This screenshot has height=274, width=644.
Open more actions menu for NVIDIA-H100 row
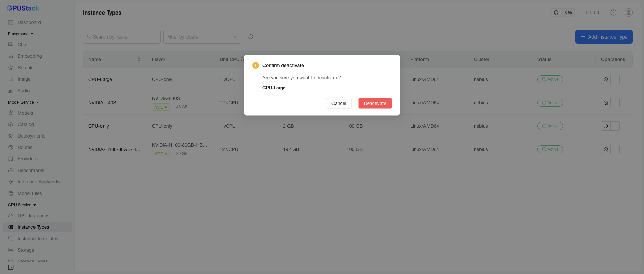click(615, 149)
